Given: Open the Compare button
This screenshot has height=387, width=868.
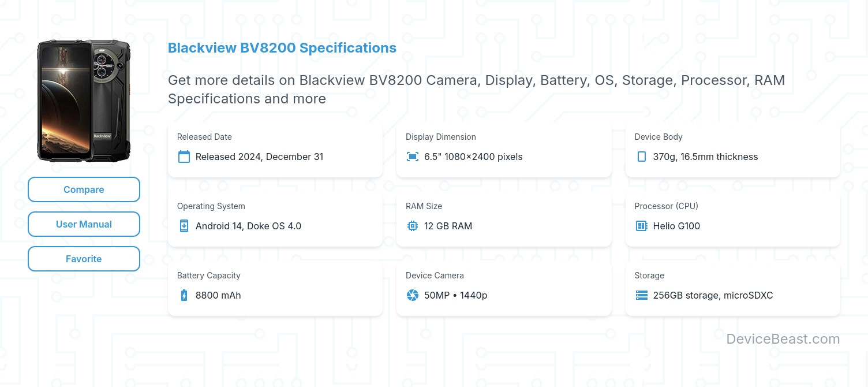Looking at the screenshot, I should click(x=84, y=189).
